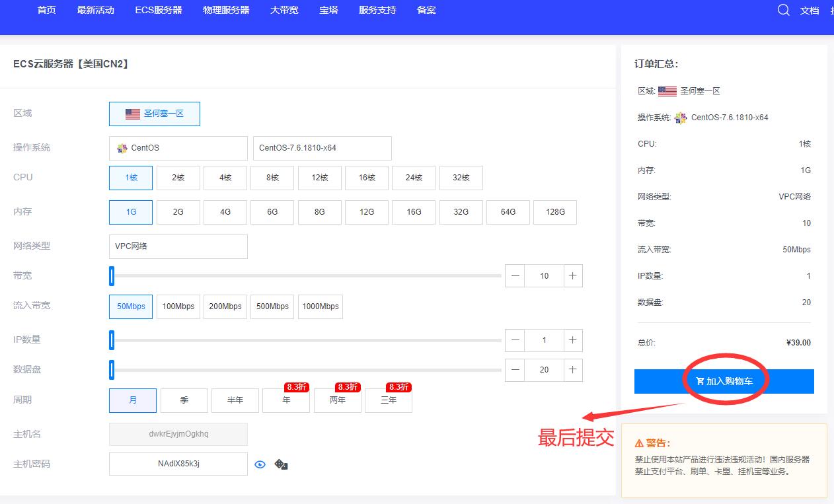Open 宝塔 navigation item
Screen dimensions: 834x504
(x=329, y=10)
